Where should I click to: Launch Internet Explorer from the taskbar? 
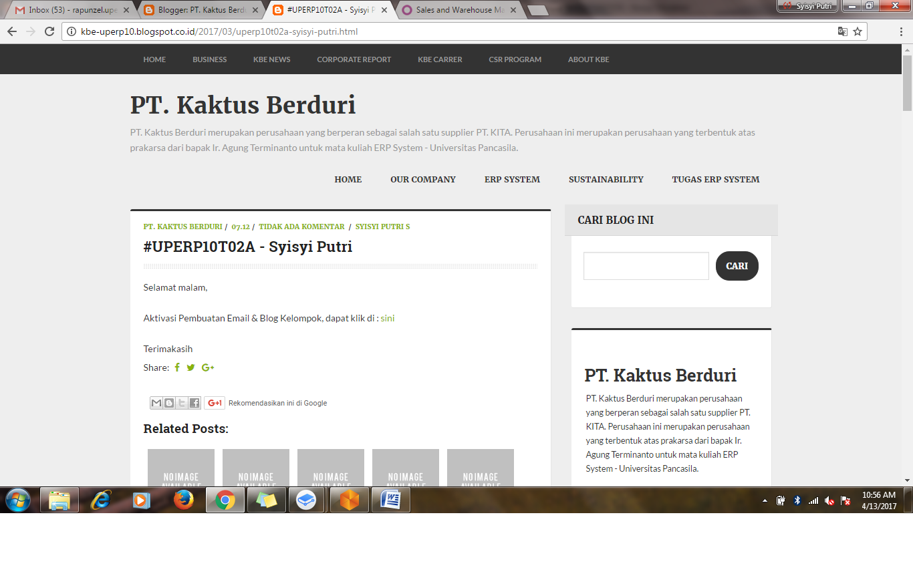[101, 500]
